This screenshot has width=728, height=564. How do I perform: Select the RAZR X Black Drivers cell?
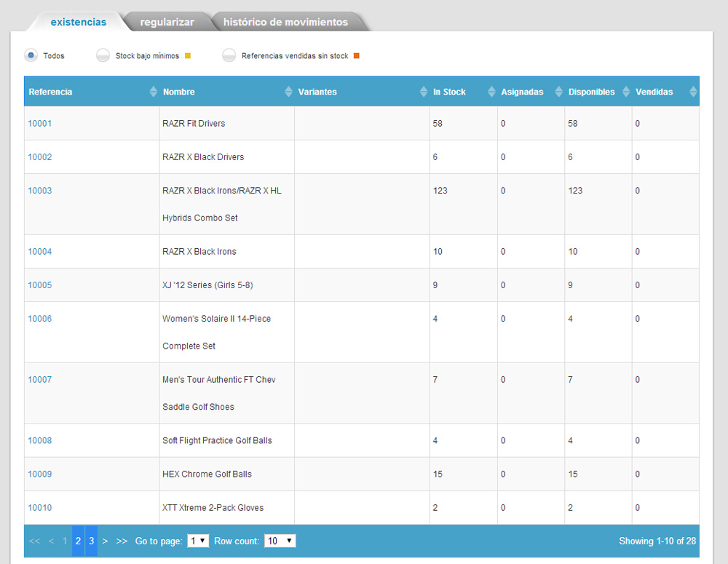click(227, 157)
